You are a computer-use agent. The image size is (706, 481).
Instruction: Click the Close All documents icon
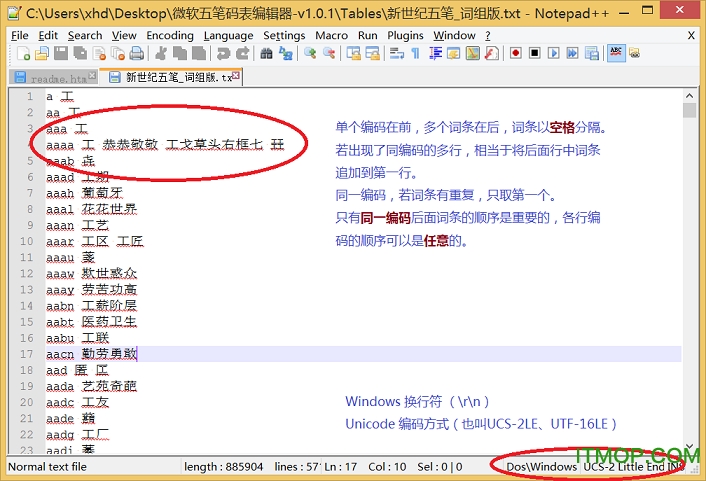coord(118,54)
